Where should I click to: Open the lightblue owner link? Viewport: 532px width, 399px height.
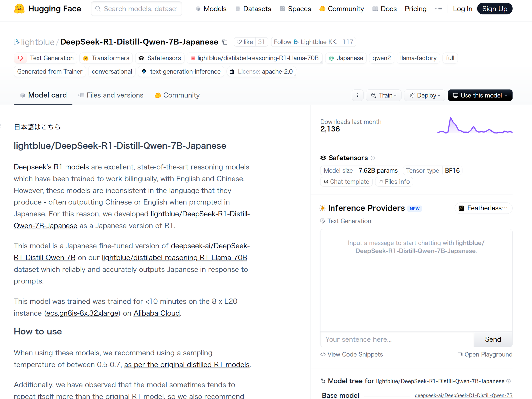coord(38,42)
